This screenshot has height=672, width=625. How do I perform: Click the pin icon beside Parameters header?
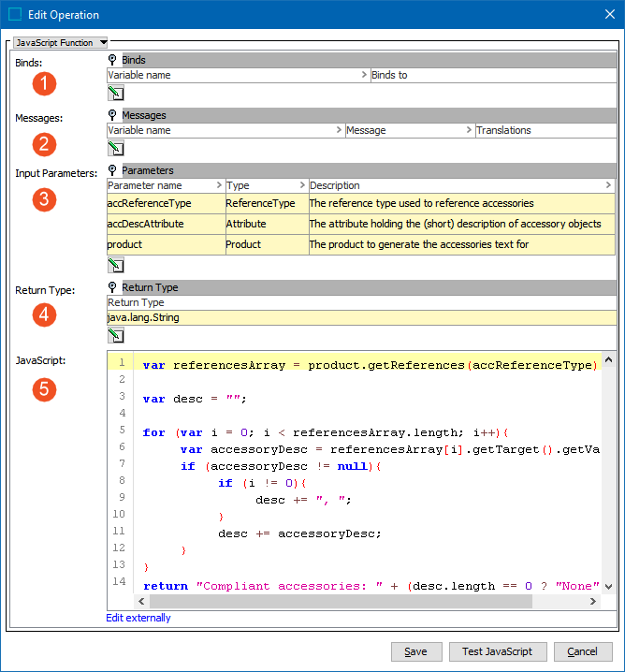point(113,170)
